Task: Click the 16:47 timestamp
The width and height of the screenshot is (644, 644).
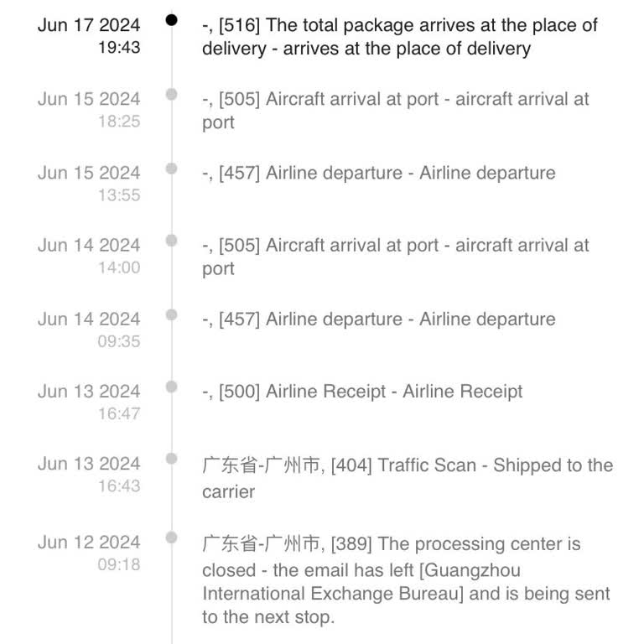Action: coord(119,413)
